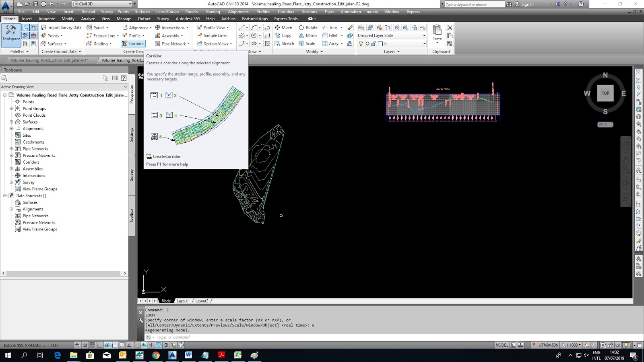Click inside the command line input field
This screenshot has width=644, height=362.
(201, 337)
